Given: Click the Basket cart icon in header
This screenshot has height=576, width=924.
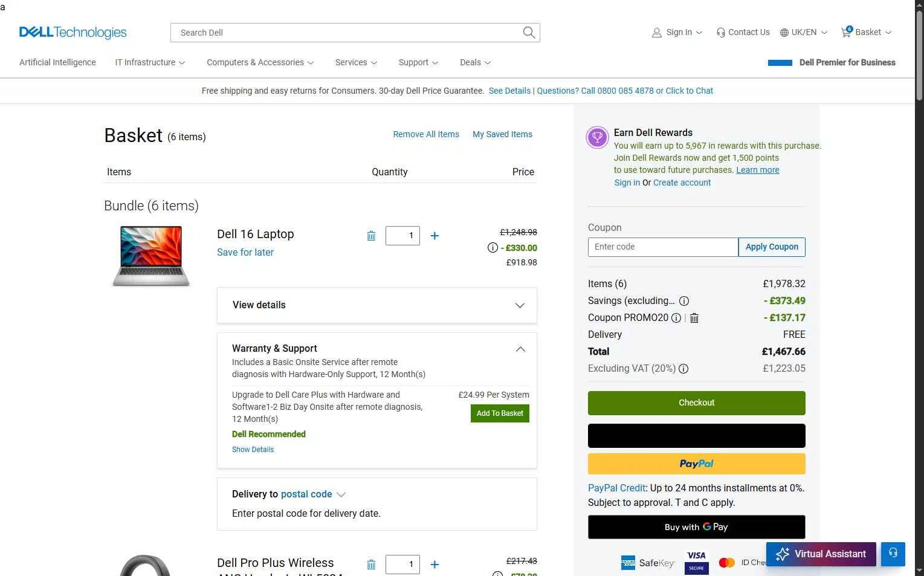Looking at the screenshot, I should [846, 32].
